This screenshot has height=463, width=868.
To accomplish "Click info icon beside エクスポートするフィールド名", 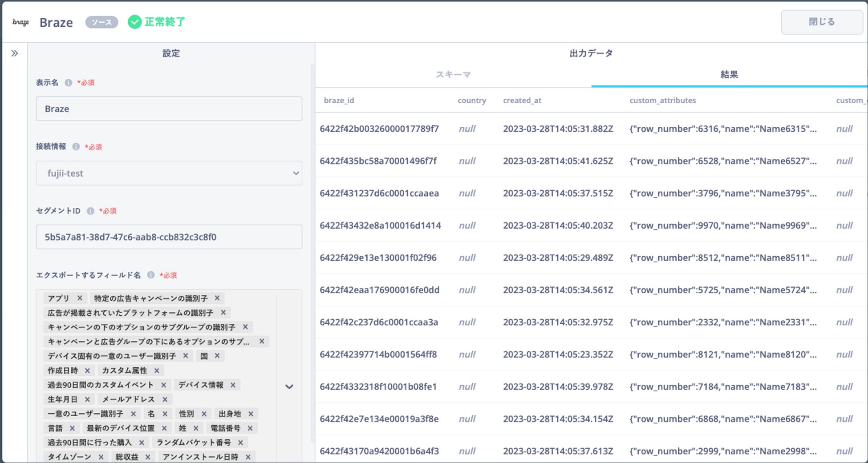I will [151, 275].
